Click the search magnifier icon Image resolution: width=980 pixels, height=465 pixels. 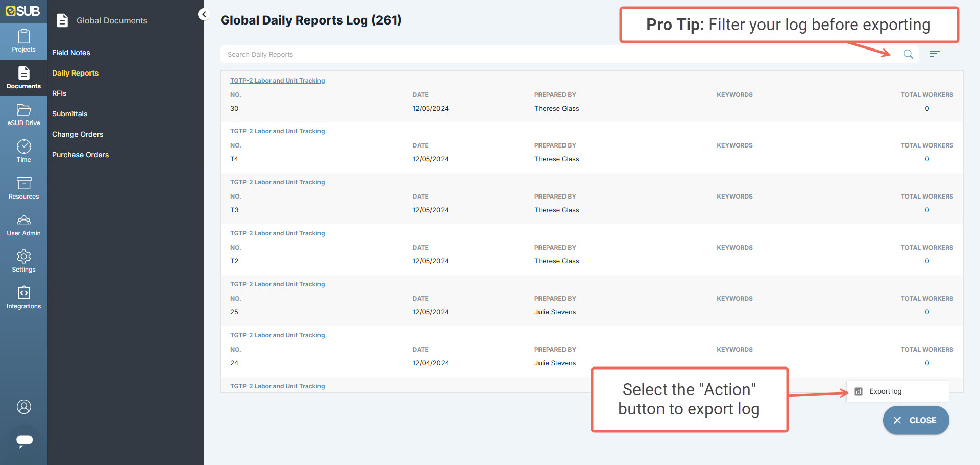point(908,54)
